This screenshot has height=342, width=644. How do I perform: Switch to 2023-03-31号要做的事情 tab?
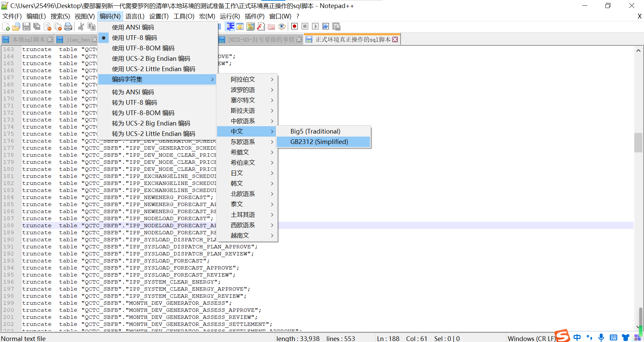tap(260, 40)
